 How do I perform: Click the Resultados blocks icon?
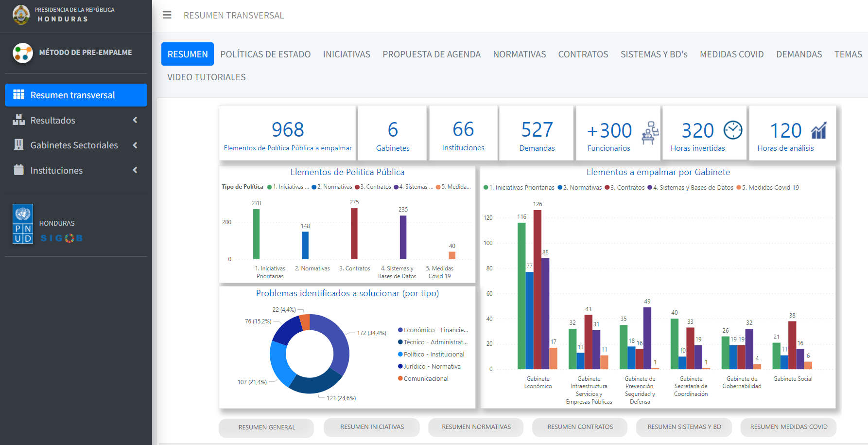[18, 120]
